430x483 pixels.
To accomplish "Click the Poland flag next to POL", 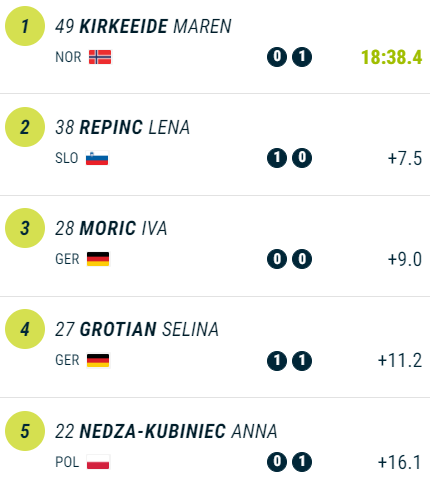I will click(x=98, y=462).
